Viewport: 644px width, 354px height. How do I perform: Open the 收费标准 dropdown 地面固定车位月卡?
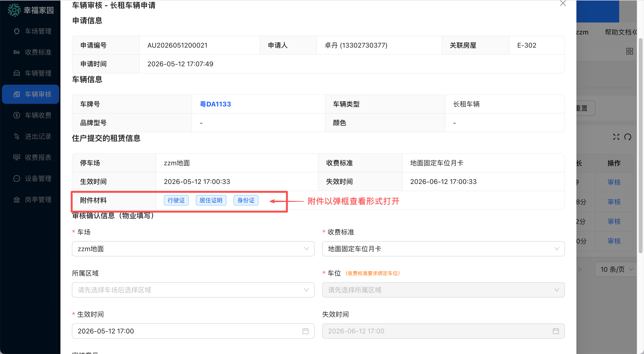click(x=443, y=249)
